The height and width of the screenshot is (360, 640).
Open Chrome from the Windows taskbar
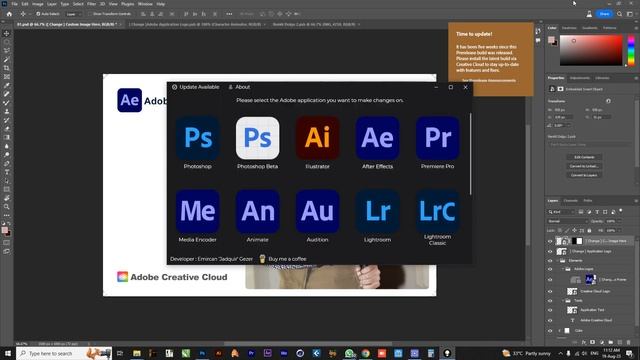pos(365,353)
